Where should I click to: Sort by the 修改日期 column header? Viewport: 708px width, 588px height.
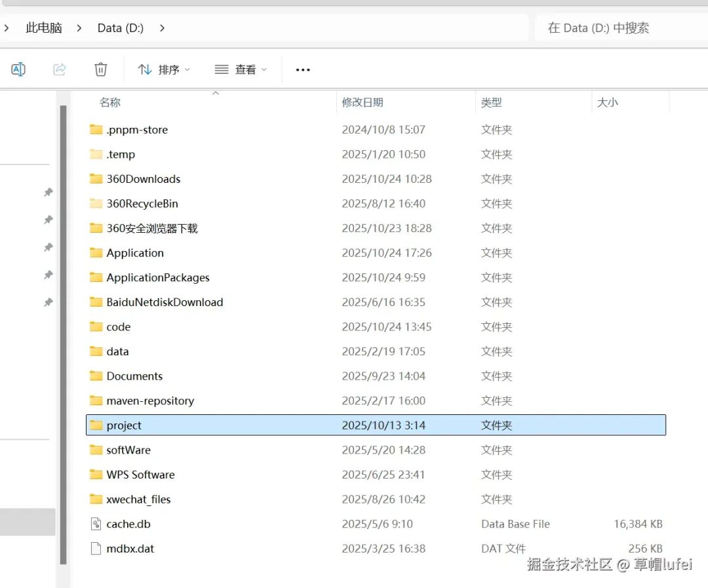(x=363, y=102)
